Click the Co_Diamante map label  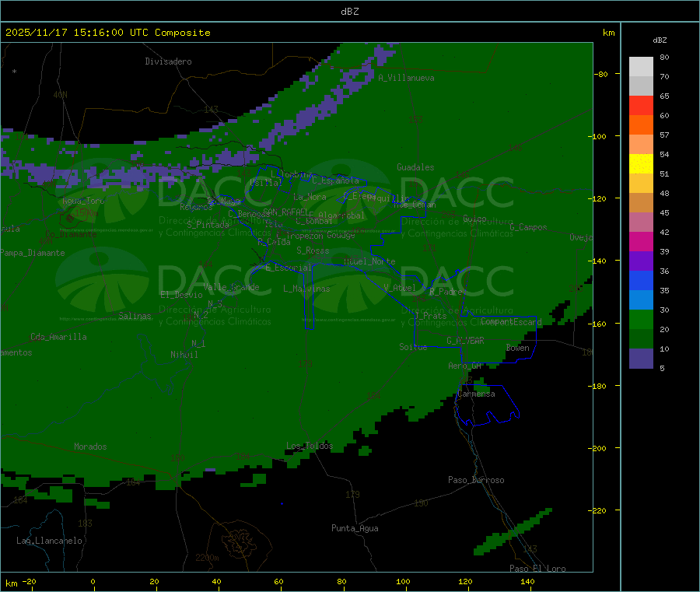click(71, 234)
